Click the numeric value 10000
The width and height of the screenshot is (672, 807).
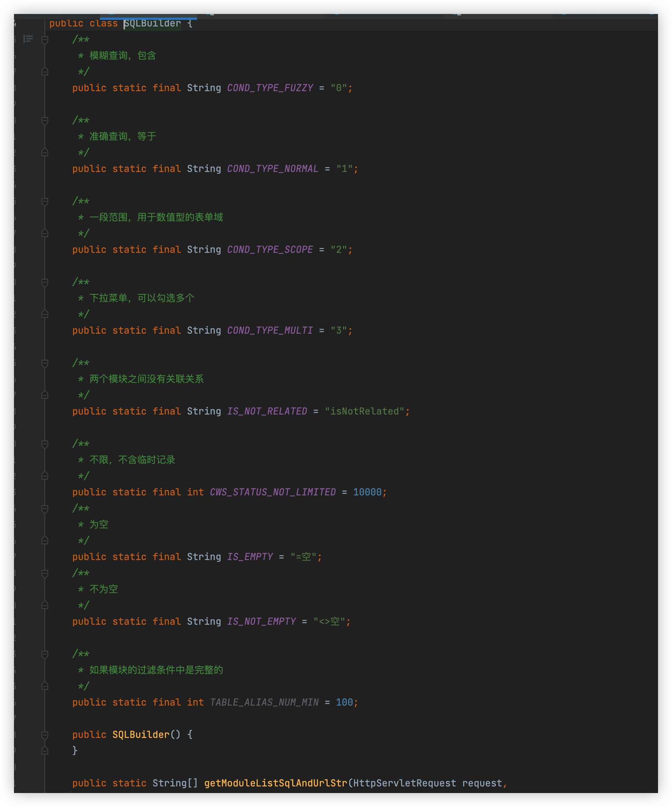(x=367, y=492)
